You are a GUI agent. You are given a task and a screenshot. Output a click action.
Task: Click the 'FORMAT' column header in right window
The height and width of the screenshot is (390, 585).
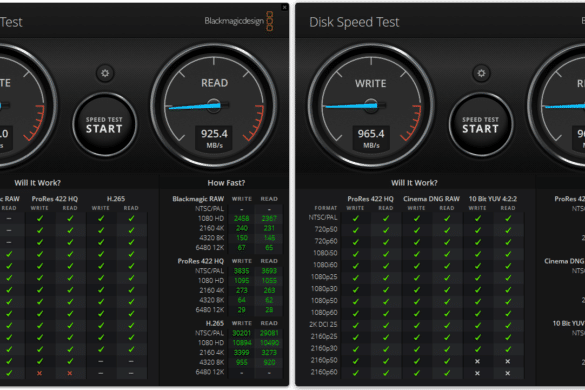[x=326, y=208]
